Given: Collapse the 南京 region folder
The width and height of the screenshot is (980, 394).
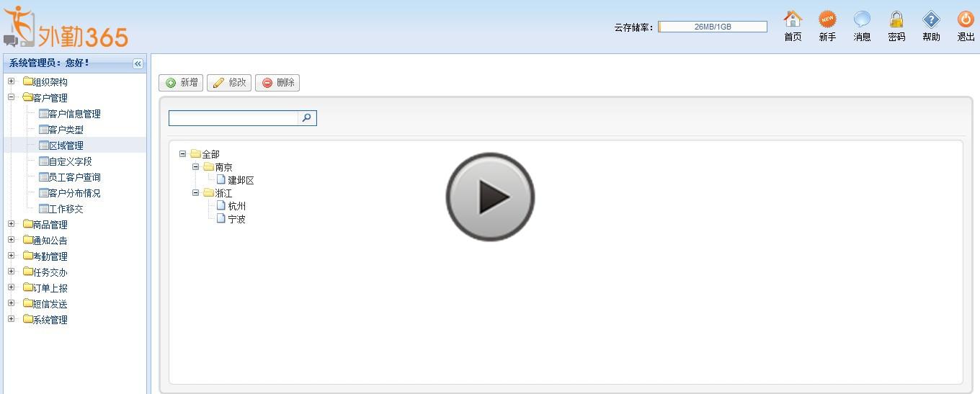Looking at the screenshot, I should coord(196,167).
